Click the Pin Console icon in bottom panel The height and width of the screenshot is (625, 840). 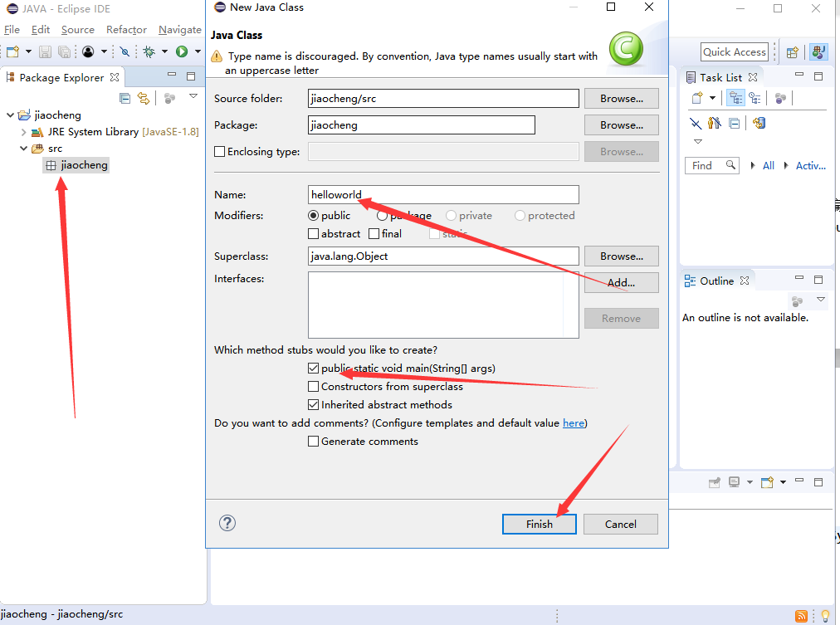(714, 482)
